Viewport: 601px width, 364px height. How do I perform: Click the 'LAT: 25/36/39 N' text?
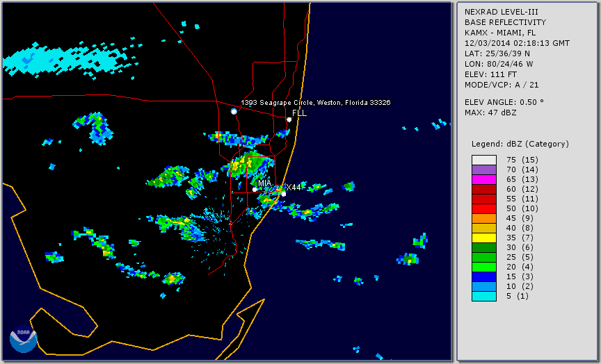click(497, 53)
